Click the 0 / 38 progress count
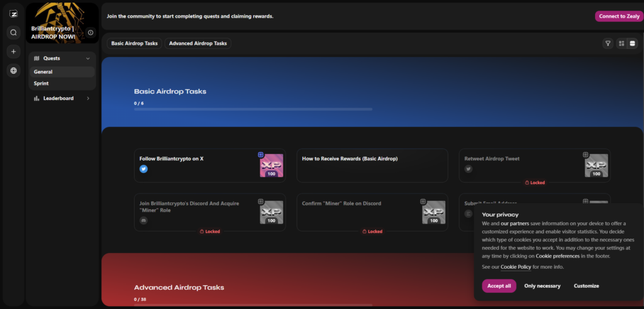Screen dimensions: 644x309 pyautogui.click(x=140, y=299)
